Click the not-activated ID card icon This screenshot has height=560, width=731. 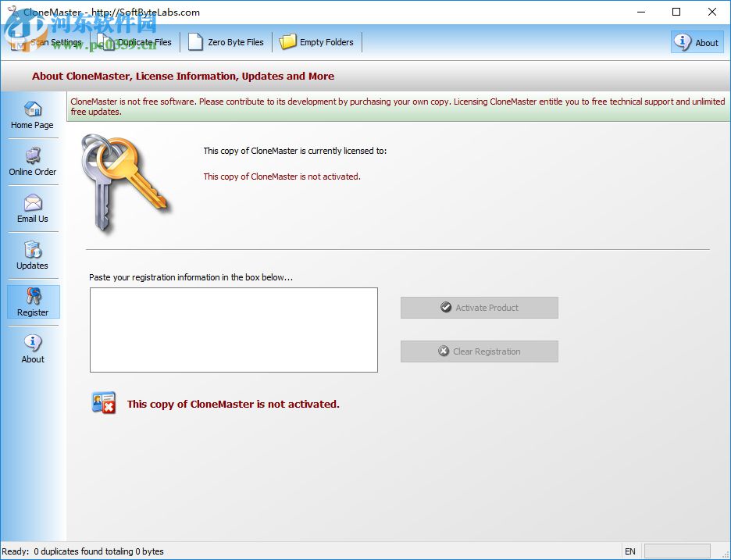tap(104, 403)
